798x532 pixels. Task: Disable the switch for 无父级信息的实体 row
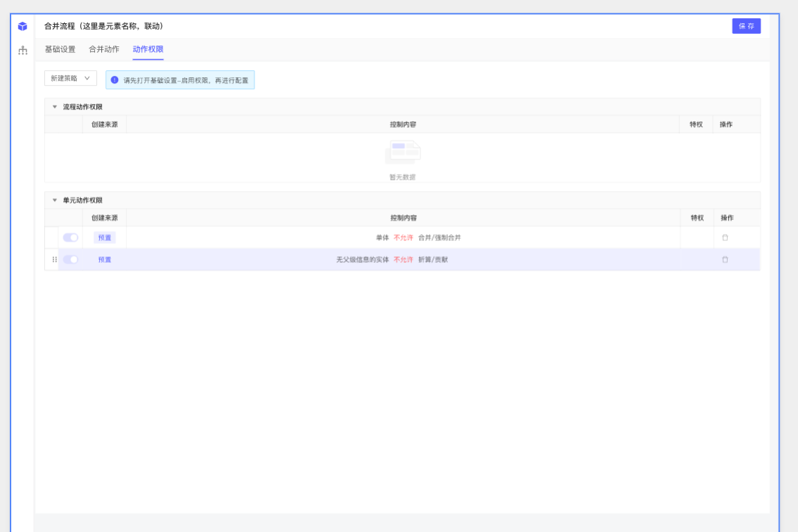click(x=71, y=259)
